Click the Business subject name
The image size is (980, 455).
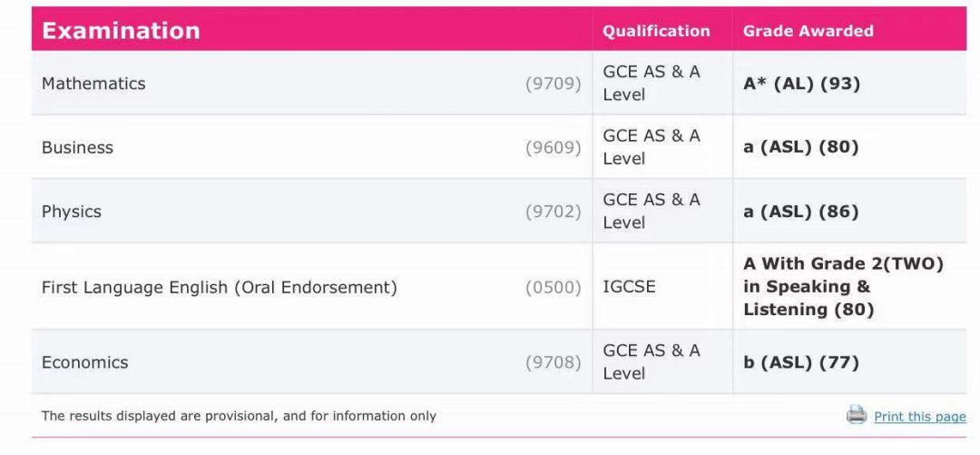click(x=77, y=148)
